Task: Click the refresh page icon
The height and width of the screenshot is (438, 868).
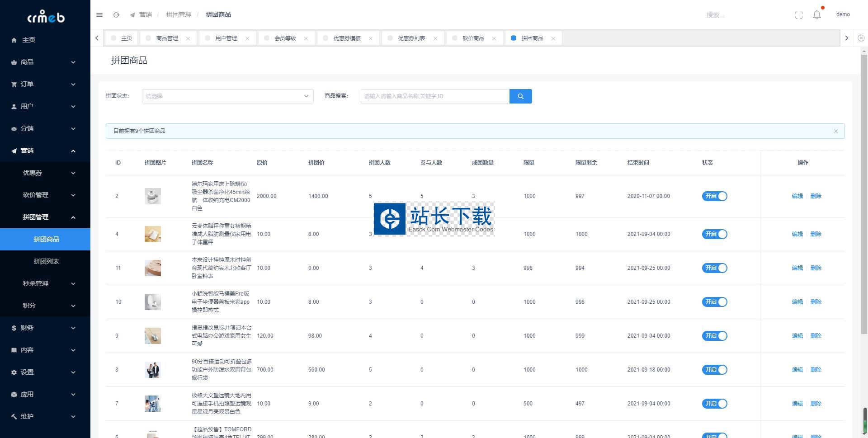Action: (x=116, y=15)
